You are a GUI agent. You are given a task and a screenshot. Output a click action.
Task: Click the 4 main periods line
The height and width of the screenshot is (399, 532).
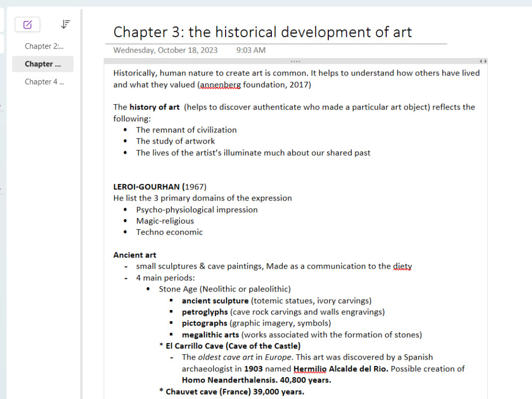pos(165,278)
